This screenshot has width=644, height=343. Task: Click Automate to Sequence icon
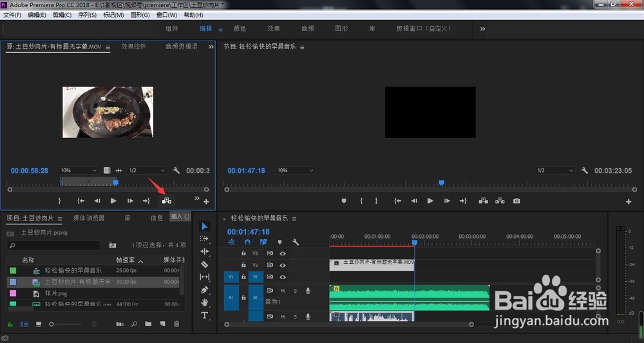pos(120,324)
